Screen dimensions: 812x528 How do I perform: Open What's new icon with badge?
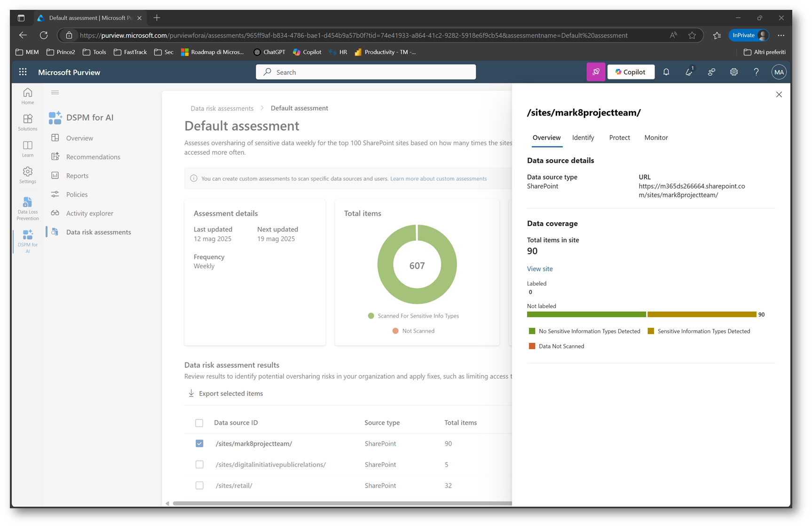pyautogui.click(x=689, y=72)
